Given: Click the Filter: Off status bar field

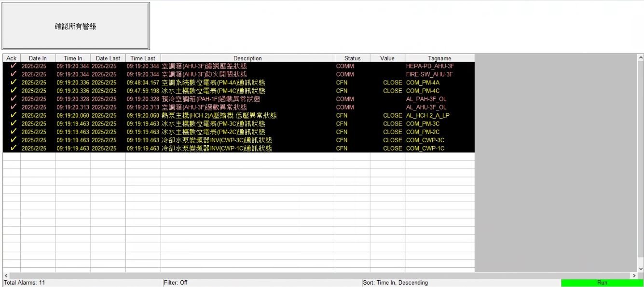Looking at the screenshot, I should [x=176, y=283].
